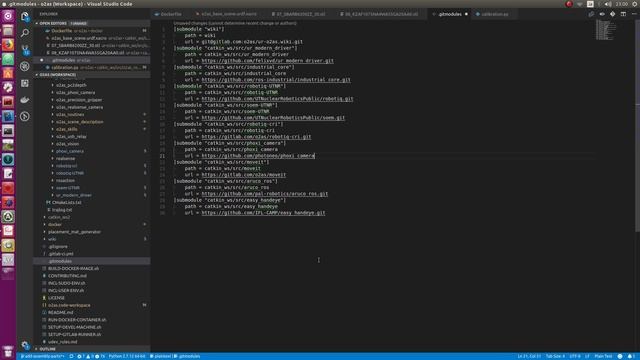Open the Trash in the Ubuntu dock
The height and width of the screenshot is (360, 640).
point(8,351)
